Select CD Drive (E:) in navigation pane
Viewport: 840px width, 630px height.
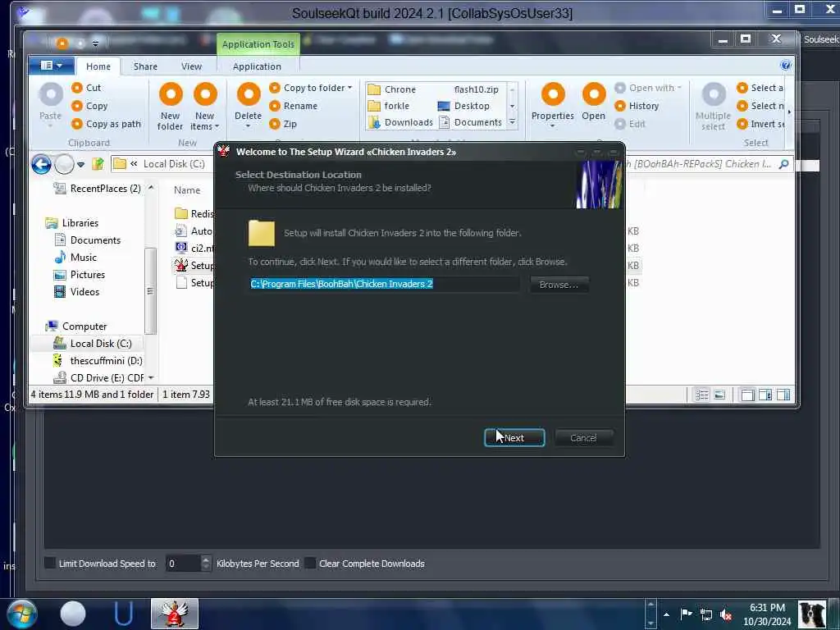click(98, 377)
